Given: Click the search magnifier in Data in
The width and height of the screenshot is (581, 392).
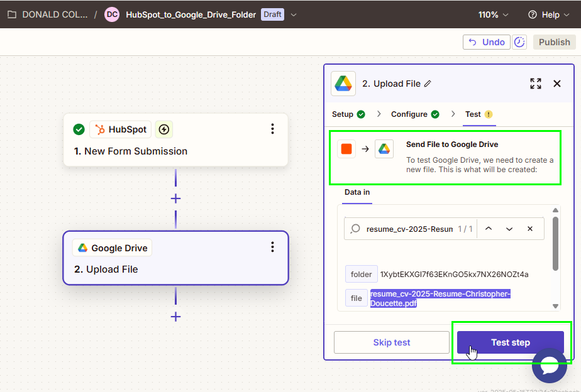Looking at the screenshot, I should pyautogui.click(x=355, y=229).
